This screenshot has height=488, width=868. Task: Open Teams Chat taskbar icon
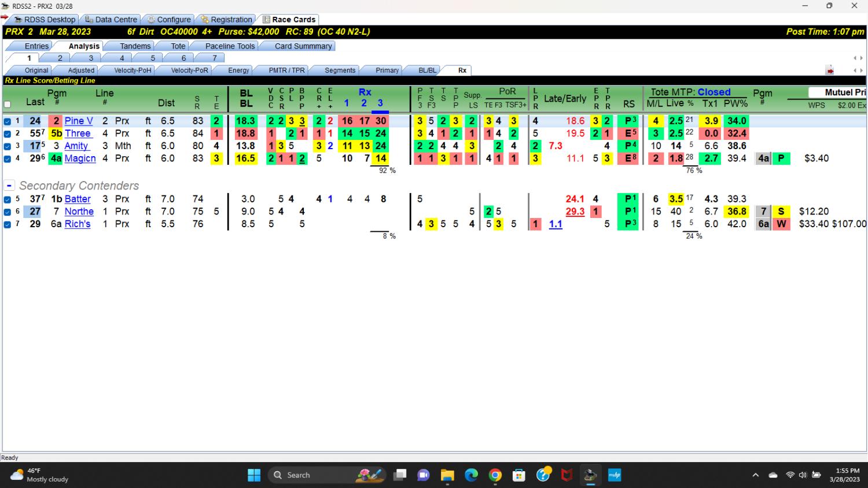pyautogui.click(x=424, y=475)
